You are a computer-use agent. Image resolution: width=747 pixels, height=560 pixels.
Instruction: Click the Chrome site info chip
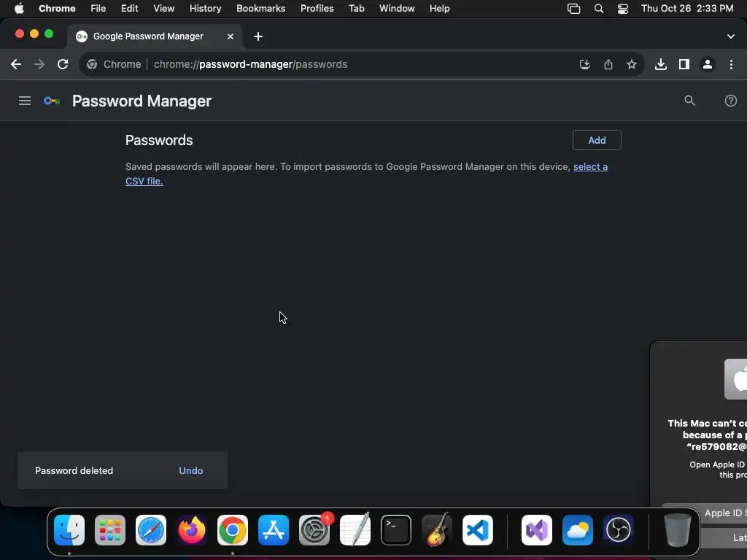(x=115, y=64)
